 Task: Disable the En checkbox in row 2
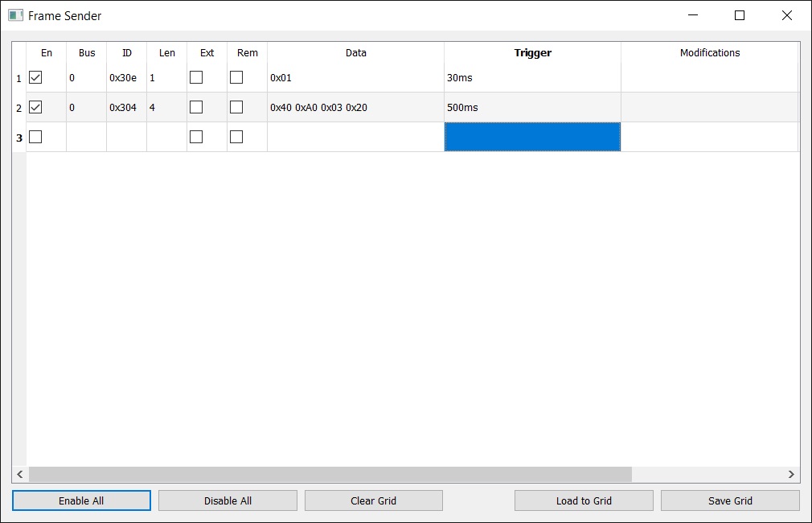(x=35, y=107)
